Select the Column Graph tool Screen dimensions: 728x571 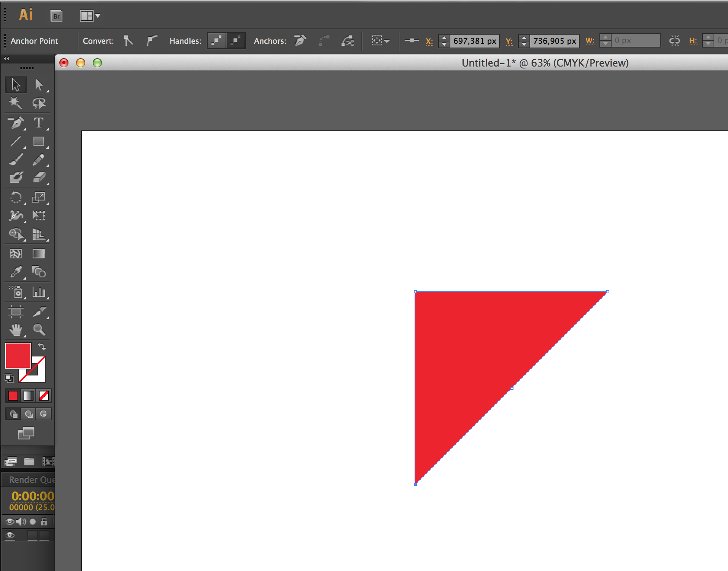(39, 292)
